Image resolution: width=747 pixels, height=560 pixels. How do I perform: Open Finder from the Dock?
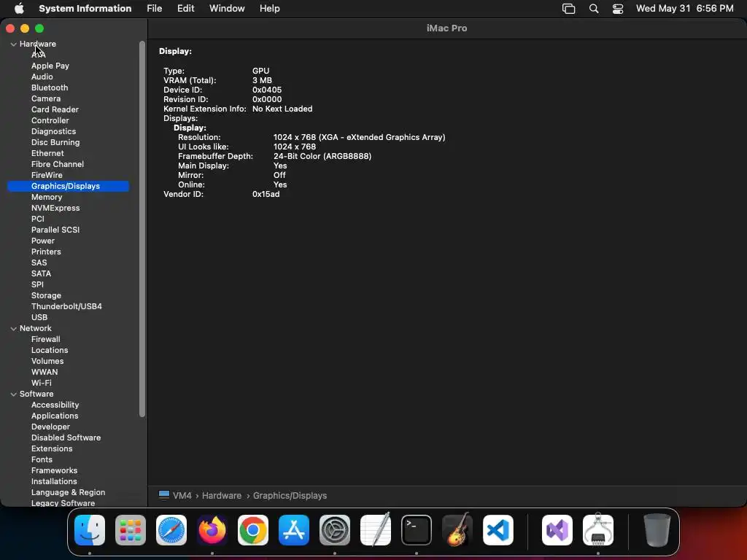(90, 530)
